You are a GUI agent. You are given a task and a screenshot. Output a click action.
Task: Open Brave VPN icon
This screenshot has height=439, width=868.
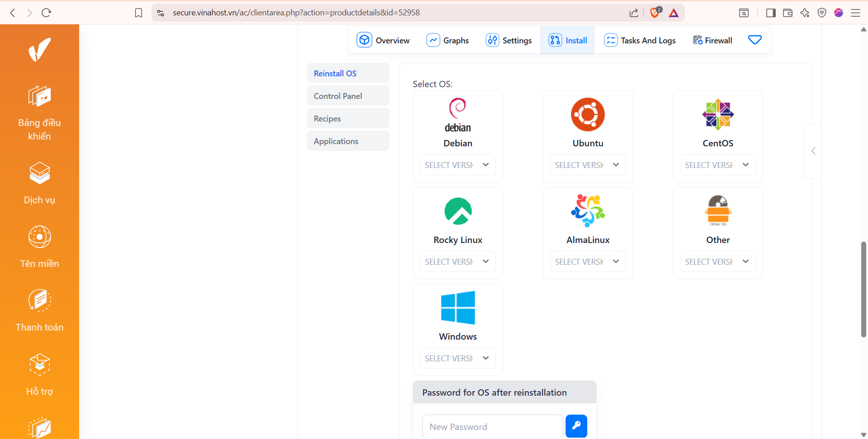tap(822, 13)
